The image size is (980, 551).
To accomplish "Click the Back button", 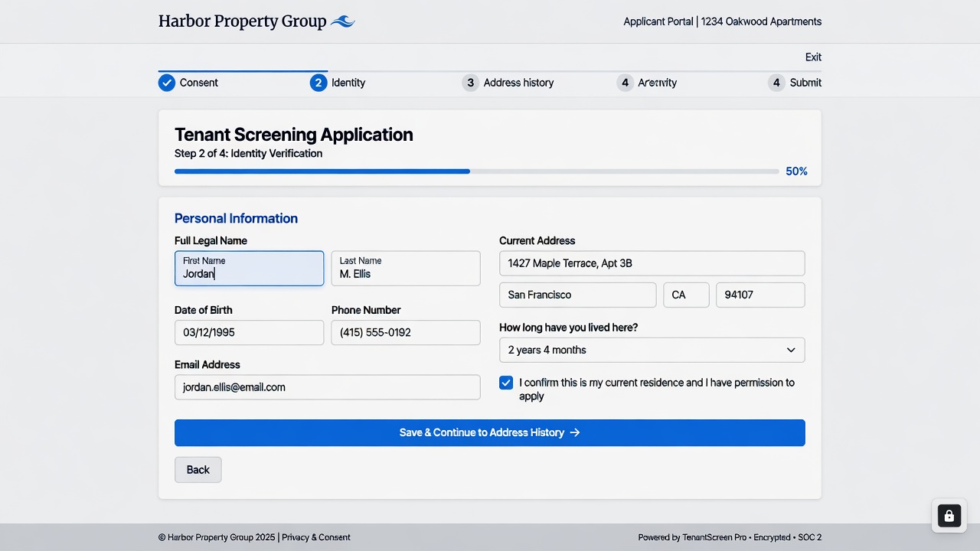I will (x=198, y=470).
